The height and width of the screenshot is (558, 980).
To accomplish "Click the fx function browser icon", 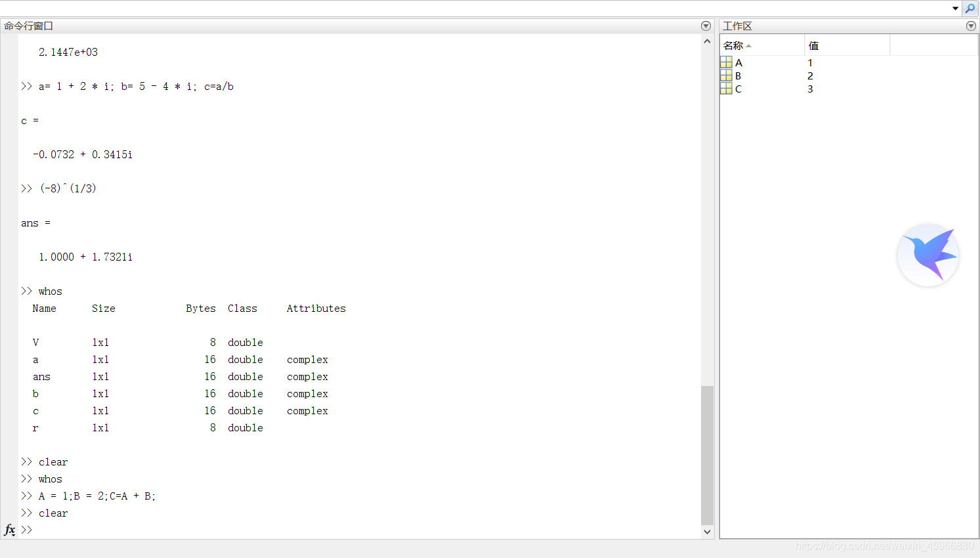I will tap(10, 529).
